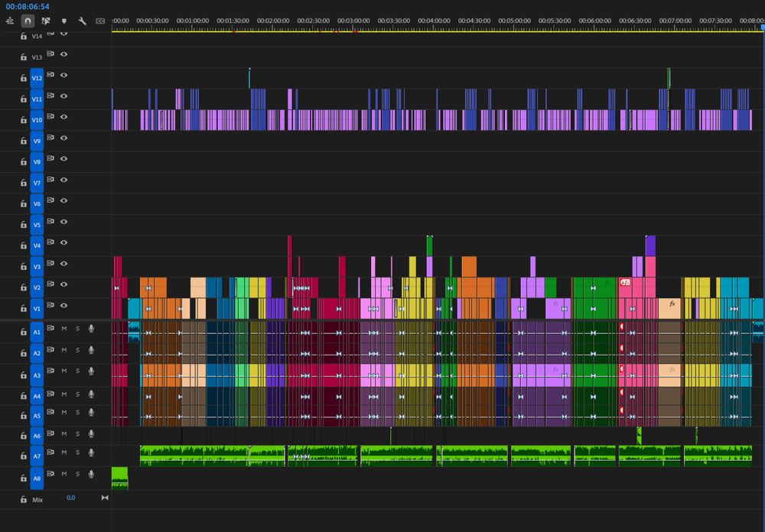Hide V4 track output eye
The width and height of the screenshot is (765, 532).
[64, 242]
